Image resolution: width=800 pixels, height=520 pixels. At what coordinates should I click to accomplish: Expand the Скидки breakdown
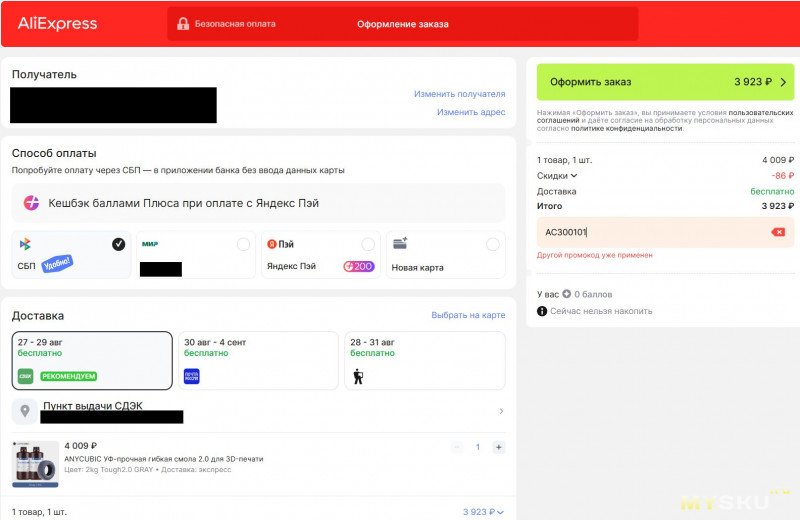557,176
